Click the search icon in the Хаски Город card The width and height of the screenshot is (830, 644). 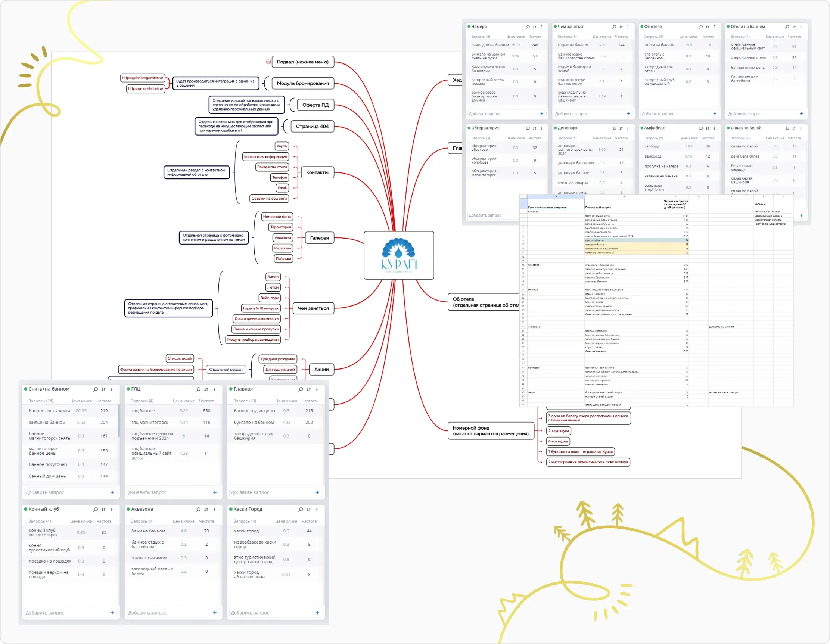tap(301, 510)
